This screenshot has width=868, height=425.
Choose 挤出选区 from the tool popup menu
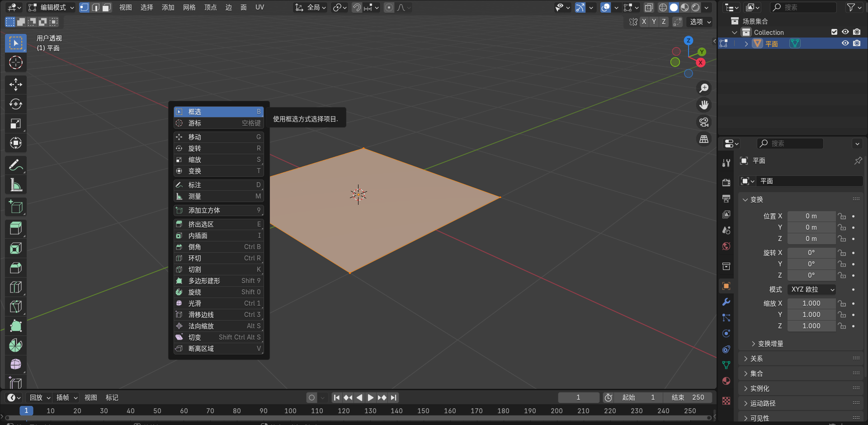tap(218, 224)
